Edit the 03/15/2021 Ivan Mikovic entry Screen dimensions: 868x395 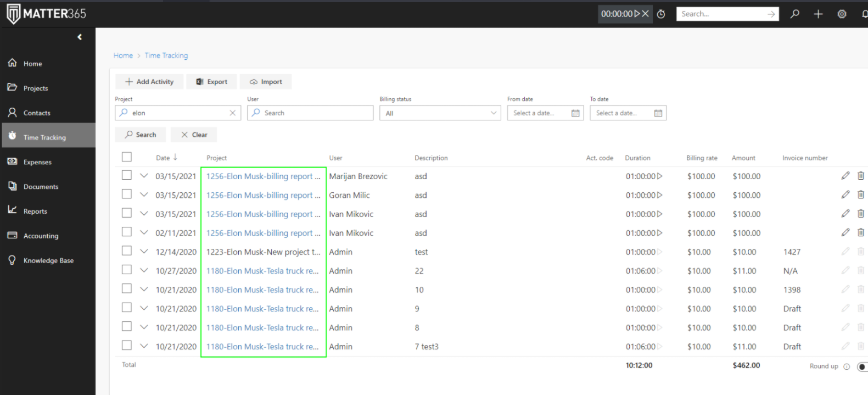click(845, 214)
